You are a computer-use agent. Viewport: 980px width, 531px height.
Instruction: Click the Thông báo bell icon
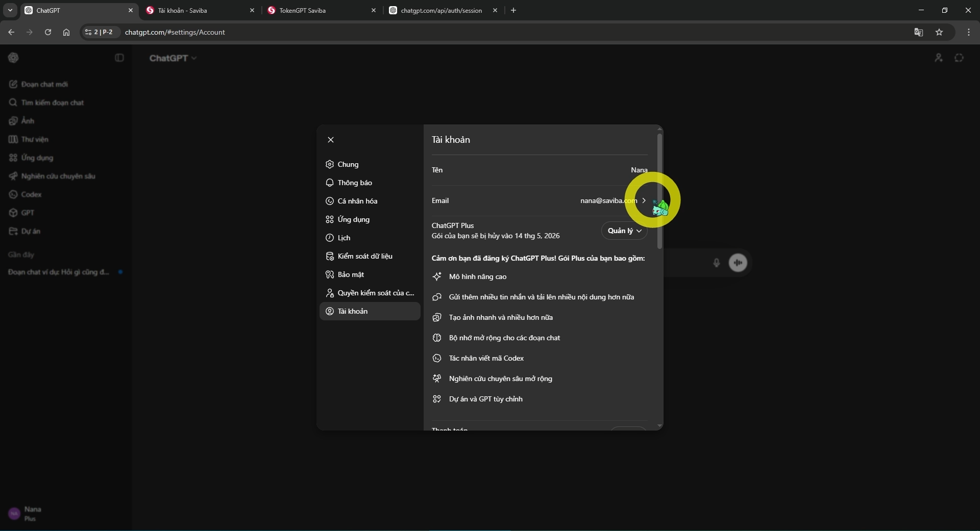330,183
